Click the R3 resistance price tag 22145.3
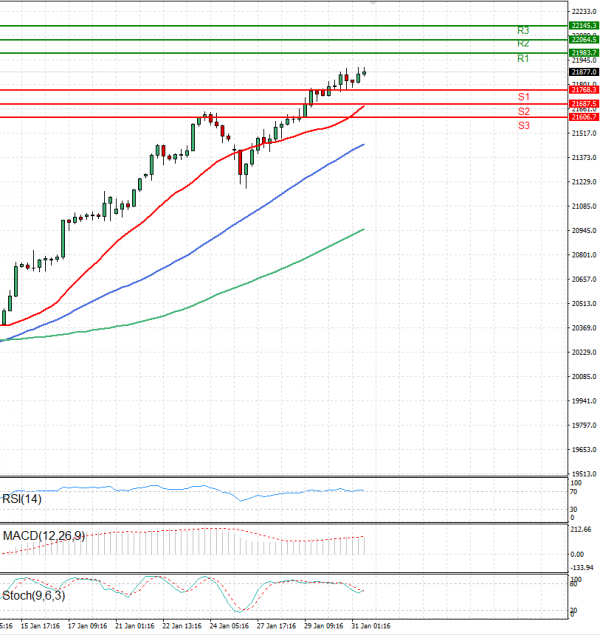The width and height of the screenshot is (600, 635). (x=584, y=26)
